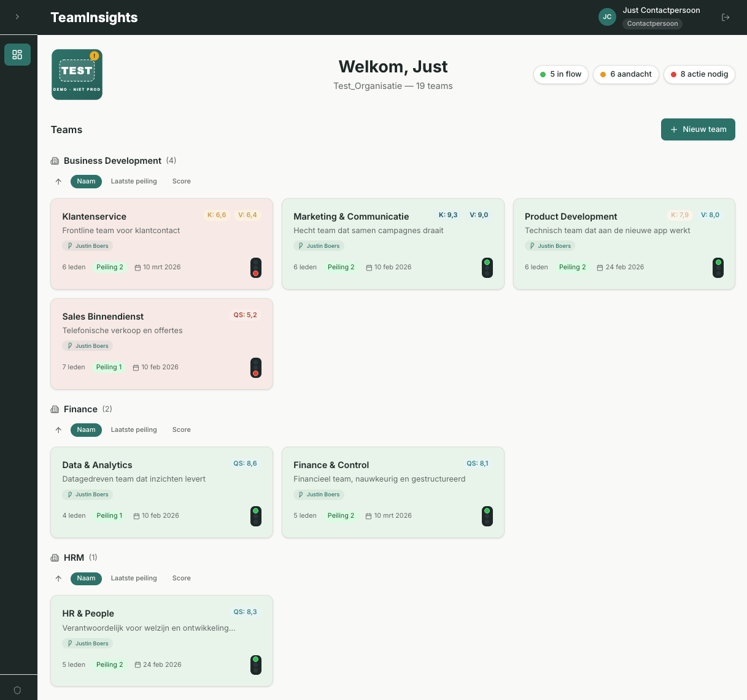Sort HRM teams by Laatste peiling

(134, 579)
